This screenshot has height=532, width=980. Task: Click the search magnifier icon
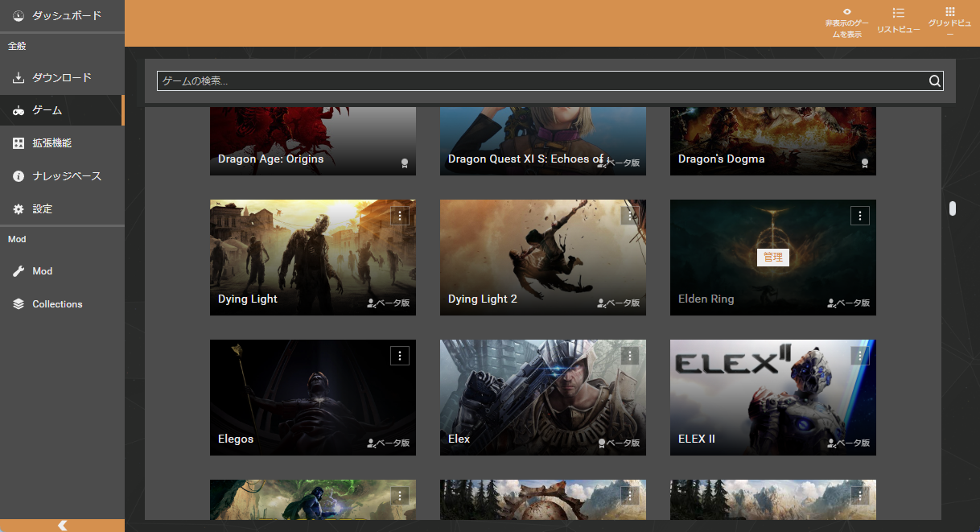933,80
